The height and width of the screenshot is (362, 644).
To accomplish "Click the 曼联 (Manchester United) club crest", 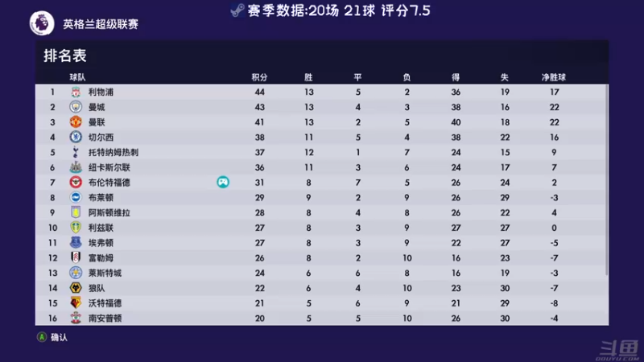I will (x=76, y=122).
